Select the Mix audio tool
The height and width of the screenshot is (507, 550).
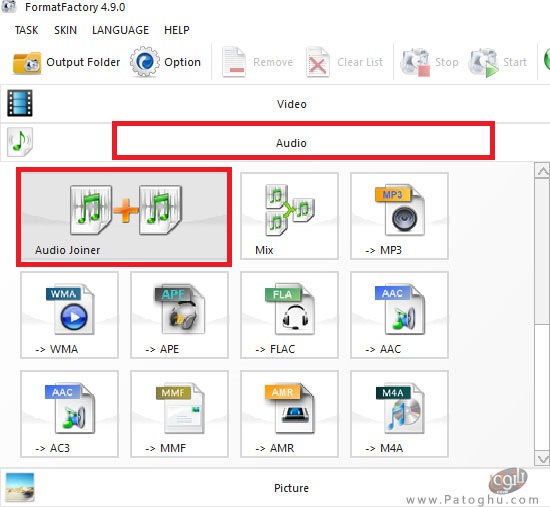pyautogui.click(x=289, y=216)
